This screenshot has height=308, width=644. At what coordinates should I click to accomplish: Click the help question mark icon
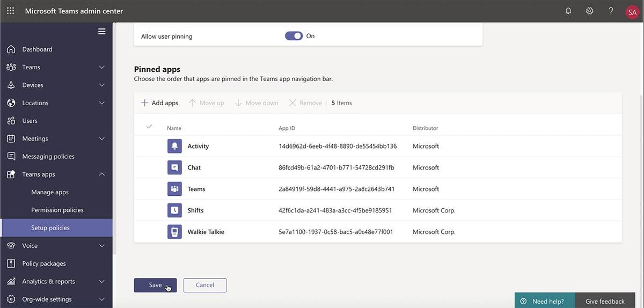tap(611, 11)
